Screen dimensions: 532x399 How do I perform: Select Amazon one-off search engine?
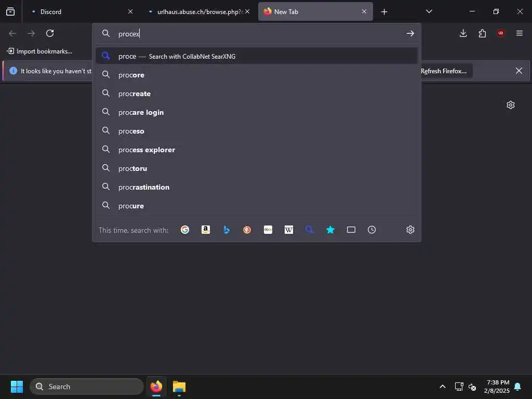coord(206,230)
